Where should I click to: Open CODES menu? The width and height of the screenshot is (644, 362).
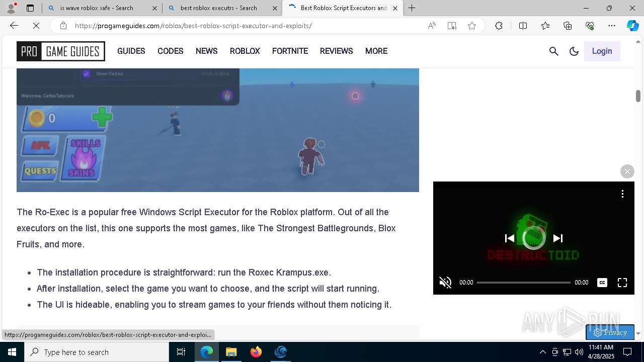click(x=171, y=51)
